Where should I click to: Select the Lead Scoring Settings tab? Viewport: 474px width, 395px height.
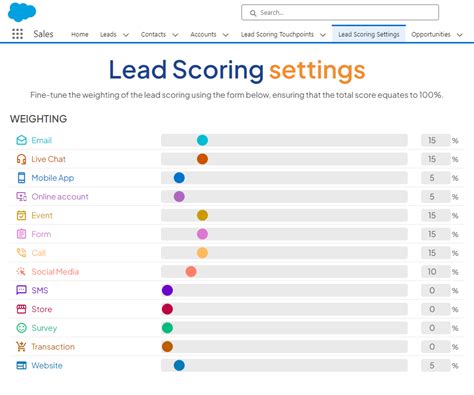369,34
